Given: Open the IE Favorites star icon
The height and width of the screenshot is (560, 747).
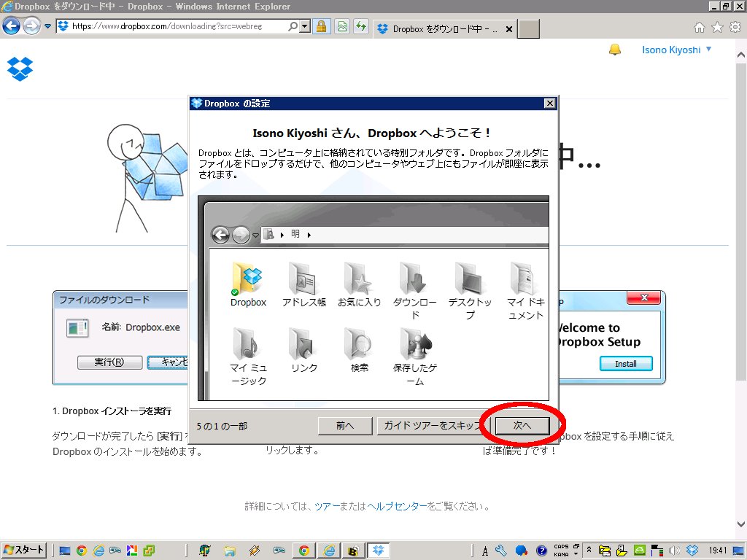Looking at the screenshot, I should [717, 28].
